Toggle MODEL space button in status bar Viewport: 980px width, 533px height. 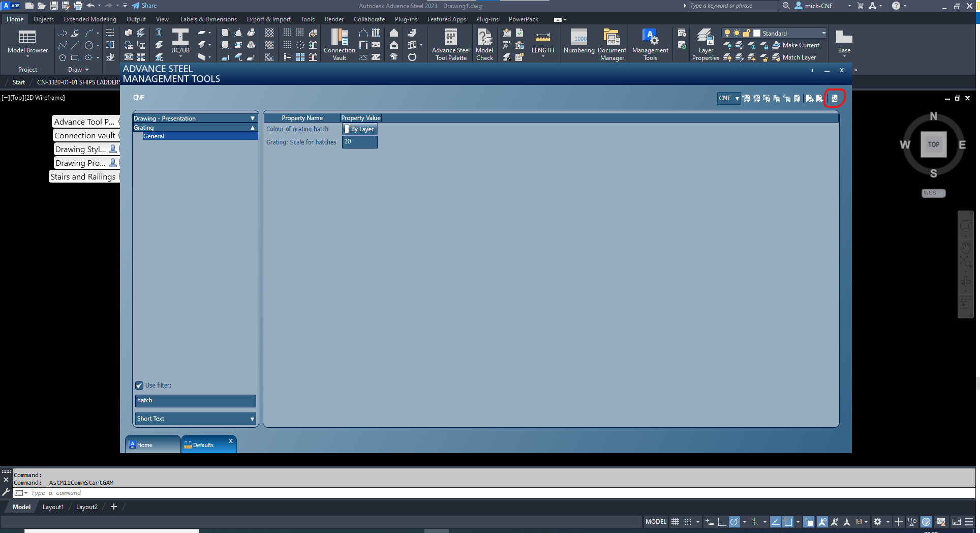tap(656, 522)
